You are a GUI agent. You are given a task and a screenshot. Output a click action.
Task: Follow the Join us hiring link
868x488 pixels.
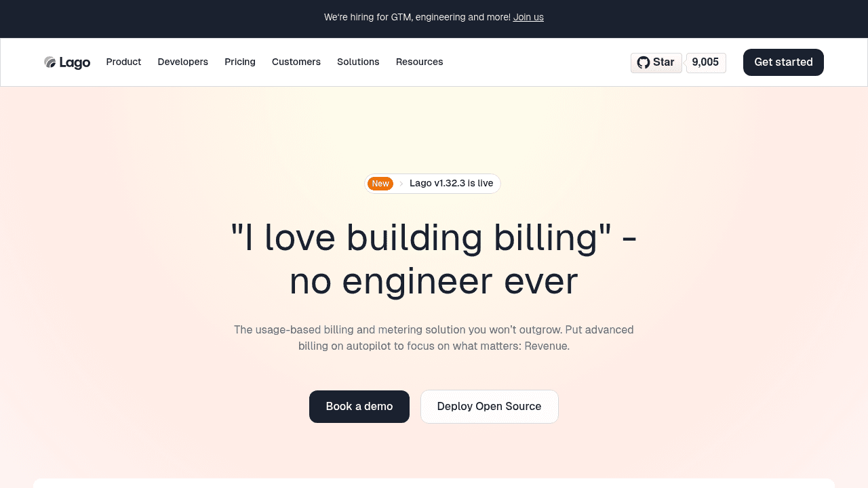click(528, 17)
